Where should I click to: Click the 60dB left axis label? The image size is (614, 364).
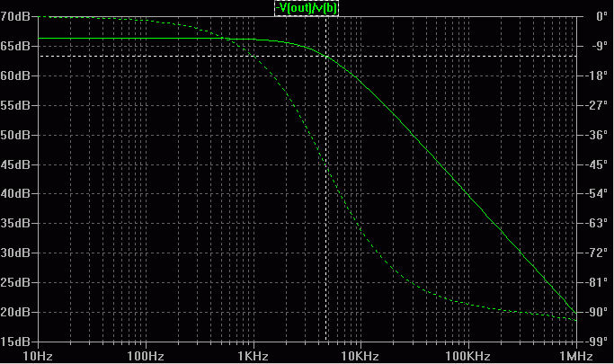(15, 75)
